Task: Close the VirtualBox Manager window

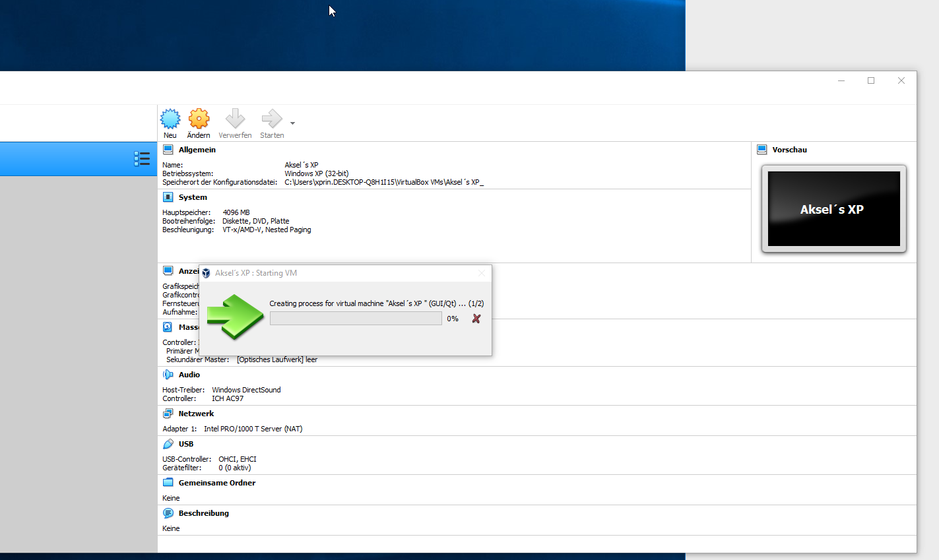Action: [x=901, y=80]
